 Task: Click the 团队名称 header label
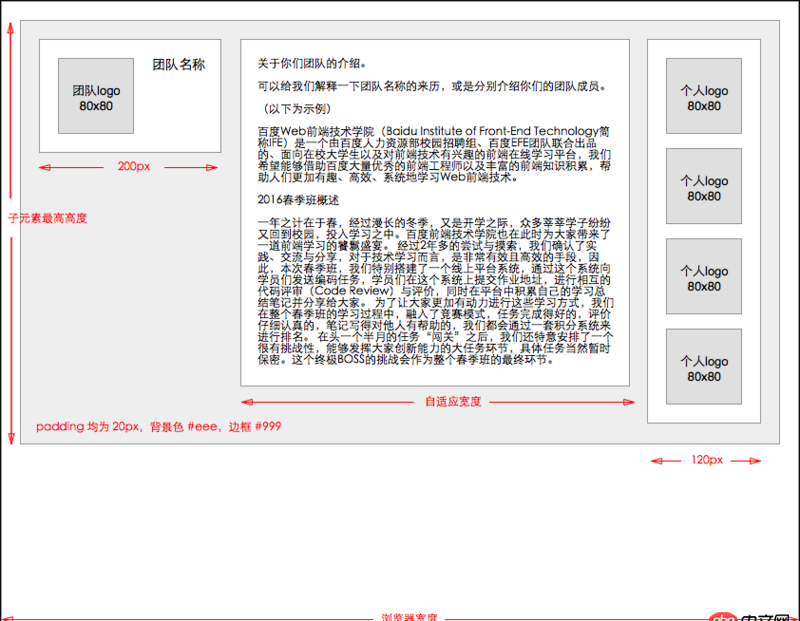pos(179,62)
